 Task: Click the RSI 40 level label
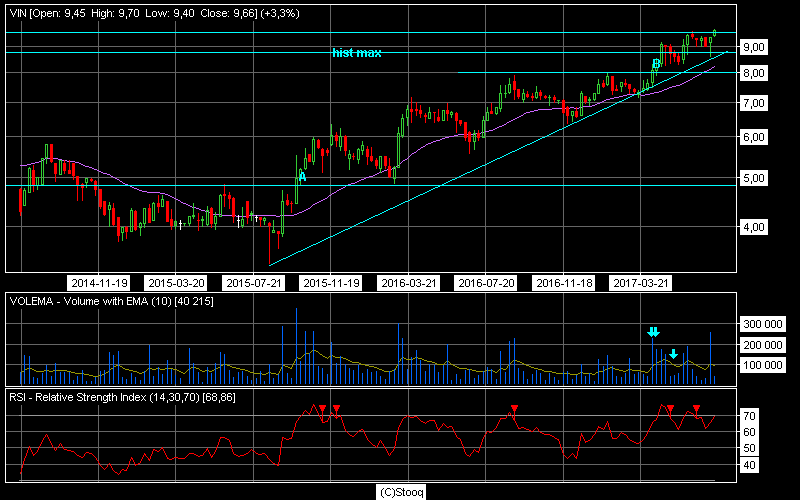point(749,466)
